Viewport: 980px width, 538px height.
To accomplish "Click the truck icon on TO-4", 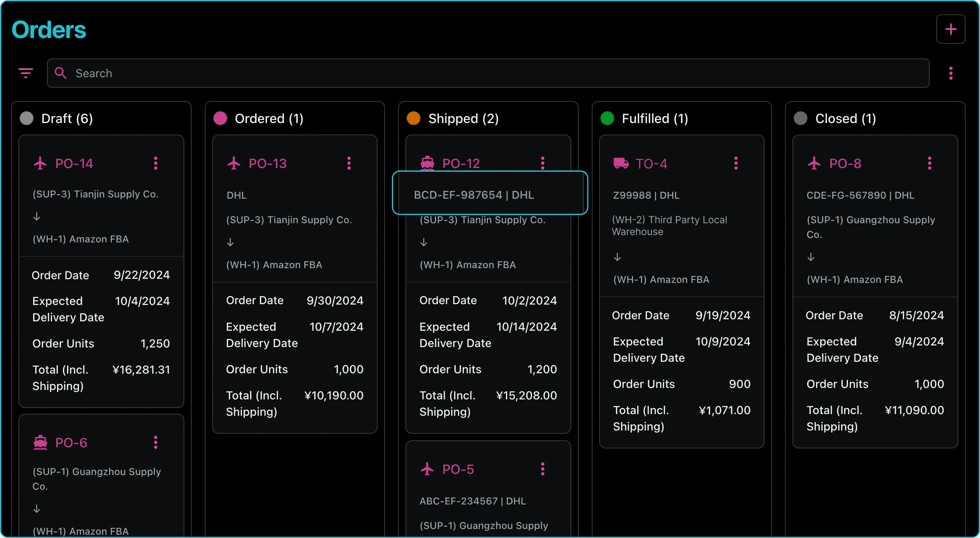I will point(621,163).
